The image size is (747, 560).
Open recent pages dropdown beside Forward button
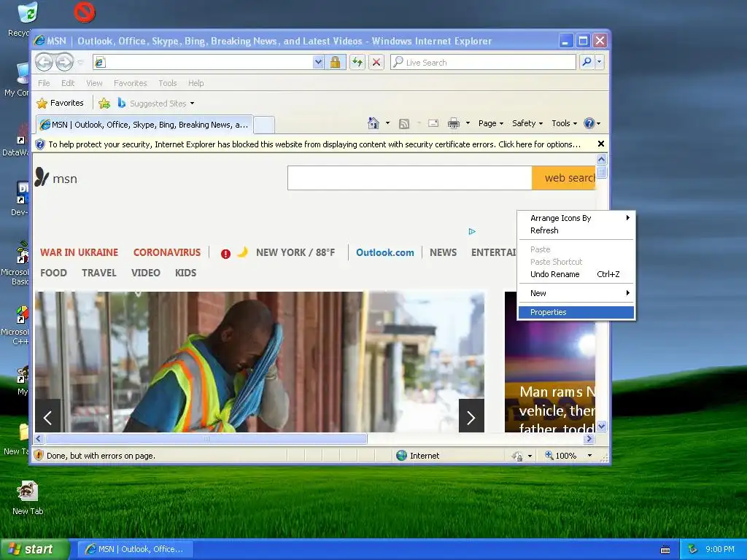coord(80,63)
